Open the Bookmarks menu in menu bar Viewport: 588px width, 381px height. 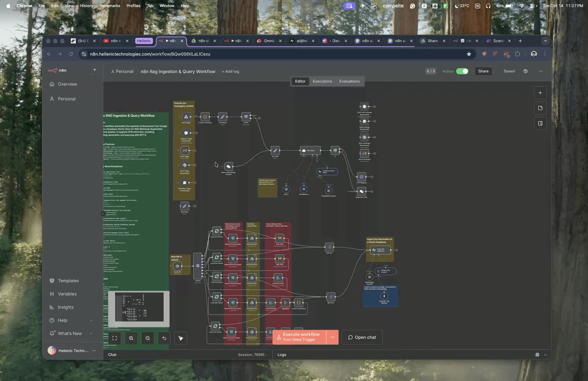coord(110,6)
